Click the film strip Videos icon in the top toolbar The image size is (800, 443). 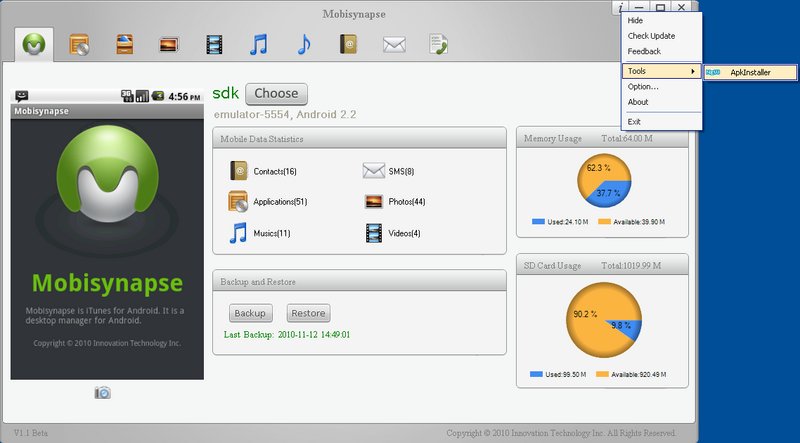[x=214, y=44]
